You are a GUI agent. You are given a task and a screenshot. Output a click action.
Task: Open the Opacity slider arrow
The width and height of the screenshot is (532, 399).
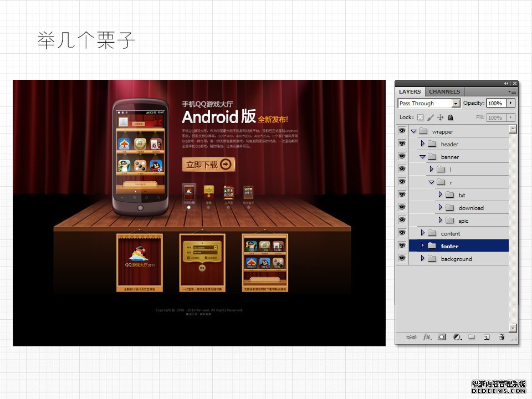(x=511, y=103)
